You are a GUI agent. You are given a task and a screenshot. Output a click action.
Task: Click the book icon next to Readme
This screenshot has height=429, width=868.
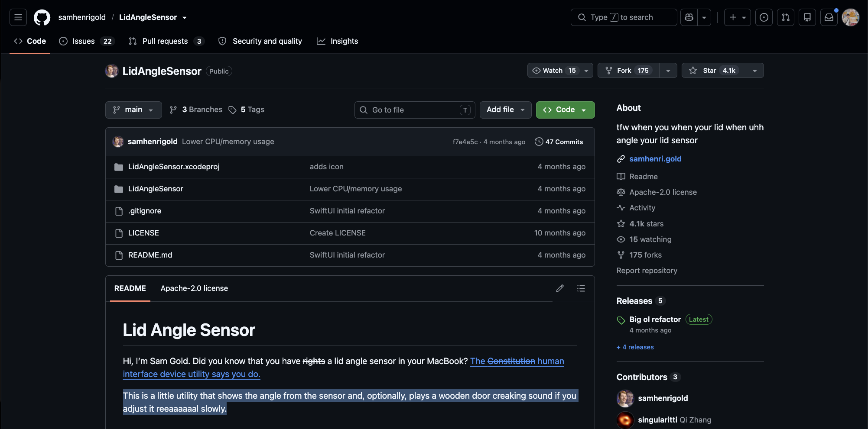point(621,177)
